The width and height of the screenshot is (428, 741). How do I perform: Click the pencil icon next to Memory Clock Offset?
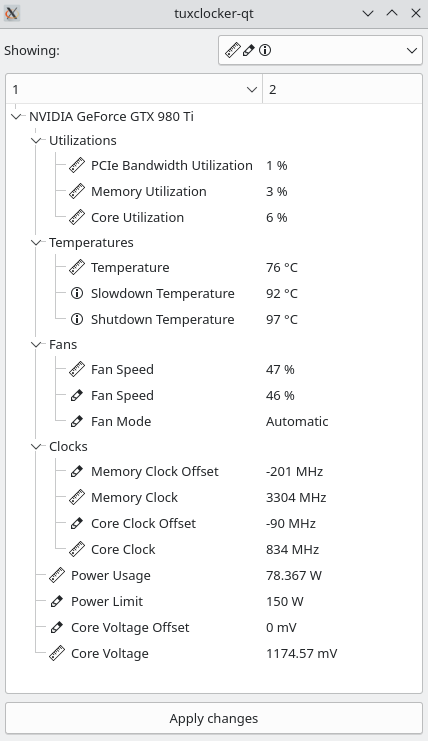[x=77, y=472]
